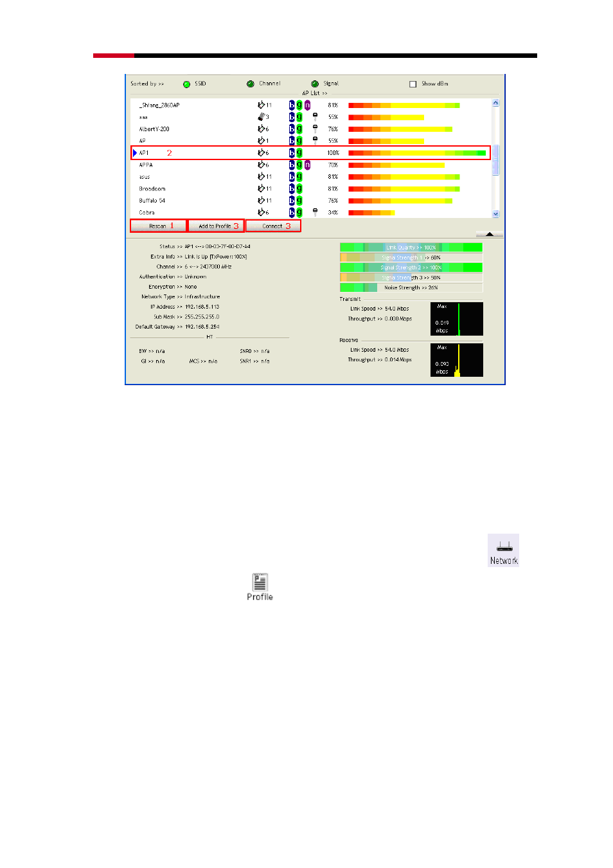Viewport: 613px width, 868px height.
Task: Sort AP list by SSID
Action: 186,84
